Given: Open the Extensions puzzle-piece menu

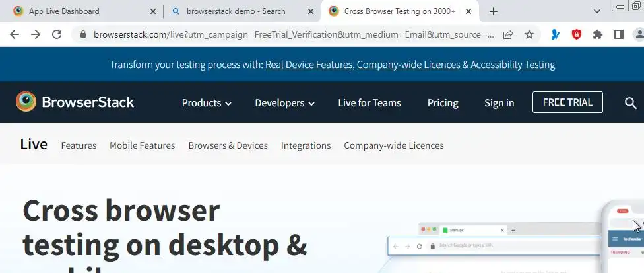Looking at the screenshot, I should click(x=598, y=34).
